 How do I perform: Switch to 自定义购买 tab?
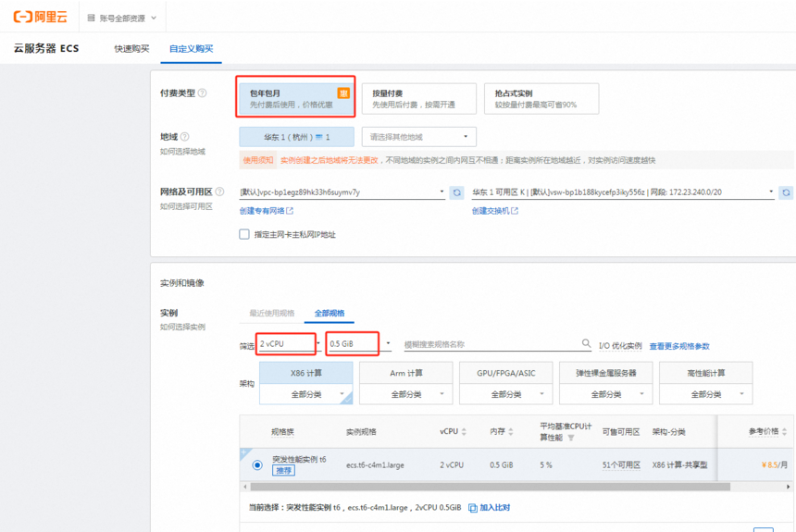191,49
